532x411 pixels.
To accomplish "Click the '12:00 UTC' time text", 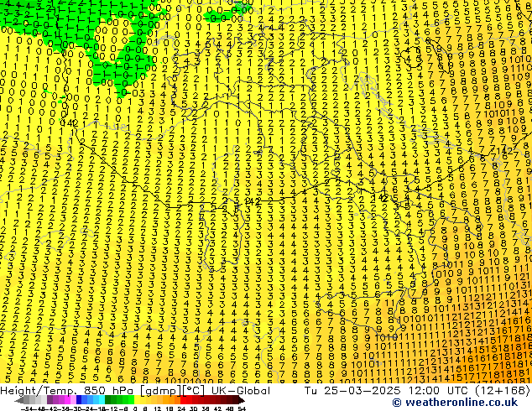I will 438,391.
